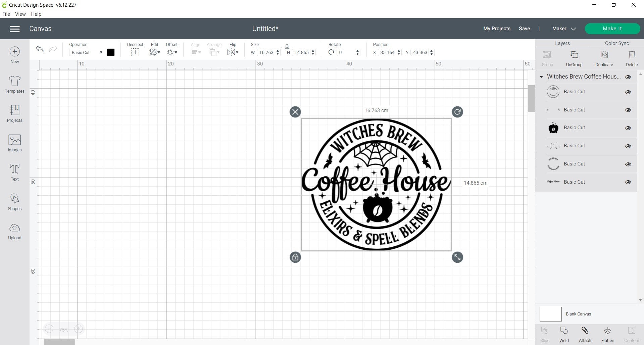Open the hamburger main menu
This screenshot has width=644, height=345.
14,29
